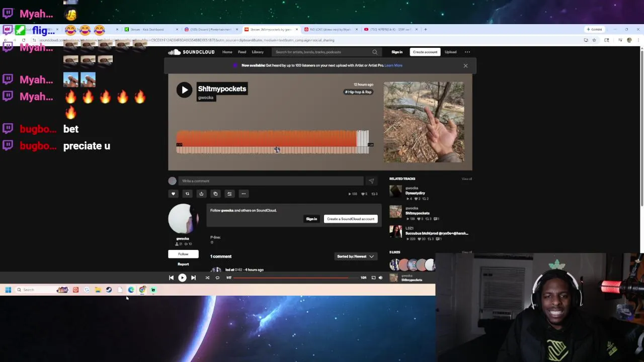Open the Share dialog from the share icon
The image size is (644, 362).
click(x=201, y=194)
